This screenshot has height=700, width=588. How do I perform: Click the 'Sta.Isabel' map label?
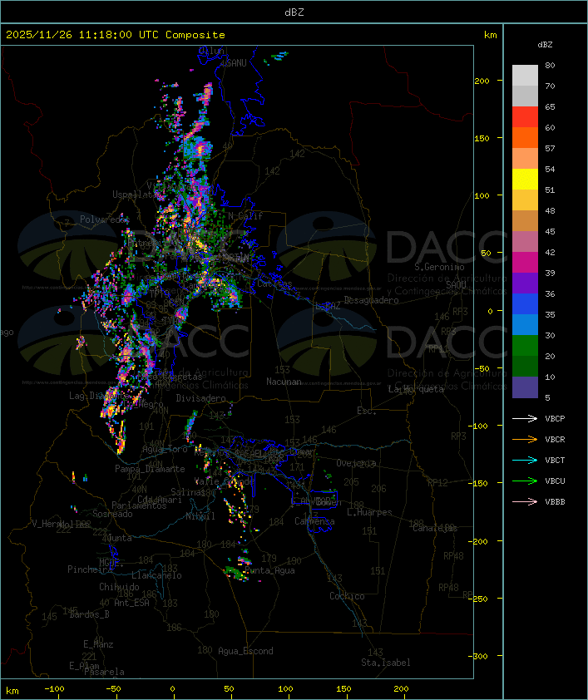386,663
